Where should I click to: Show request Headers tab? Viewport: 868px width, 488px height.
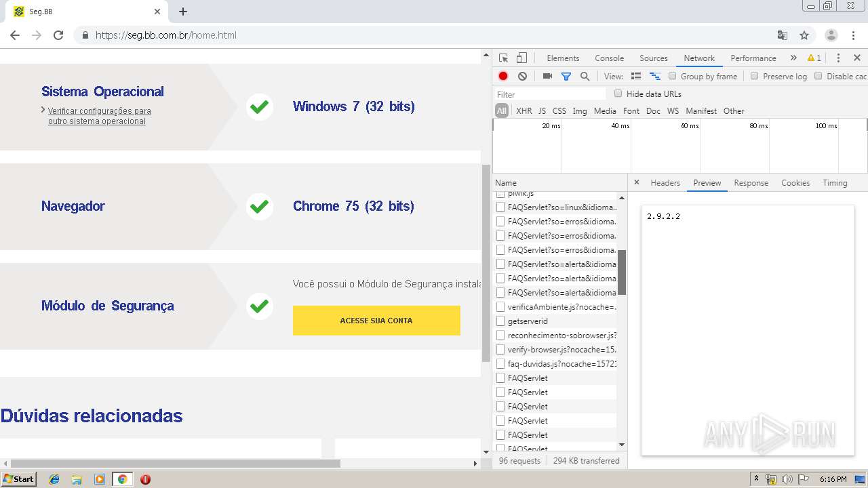pos(665,183)
